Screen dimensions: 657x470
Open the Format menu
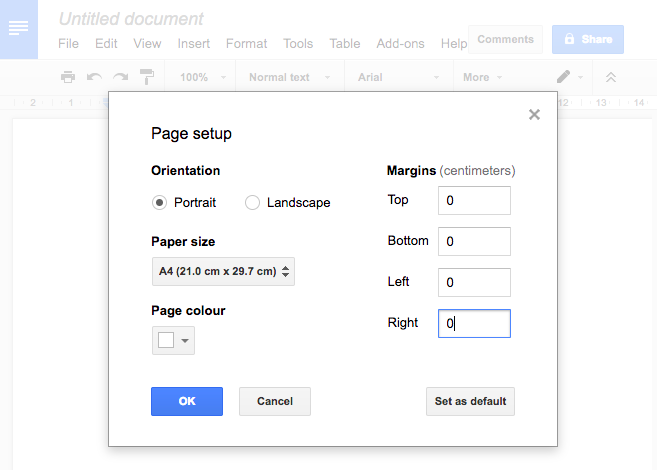click(246, 44)
